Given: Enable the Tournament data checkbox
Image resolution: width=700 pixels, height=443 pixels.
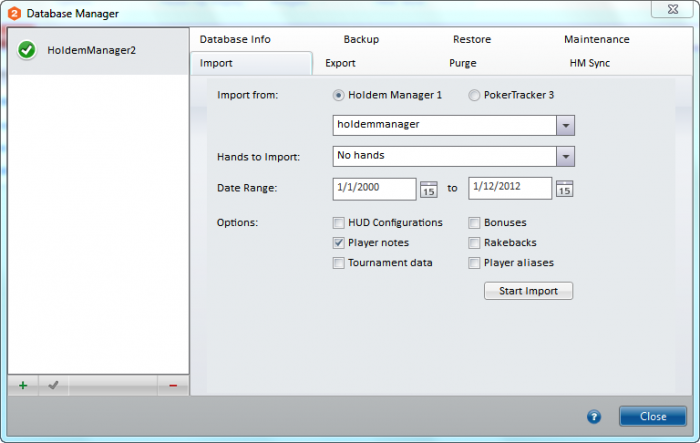Looking at the screenshot, I should (338, 263).
